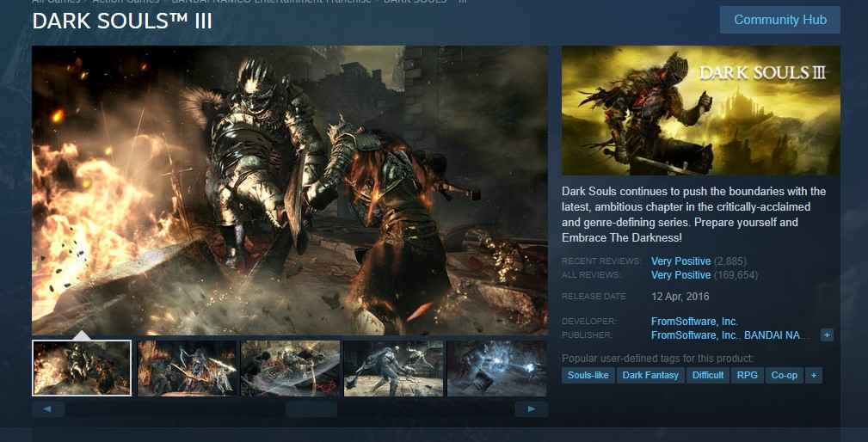Select the first thumbnail with fire battle
This screenshot has width=868, height=442.
point(82,368)
